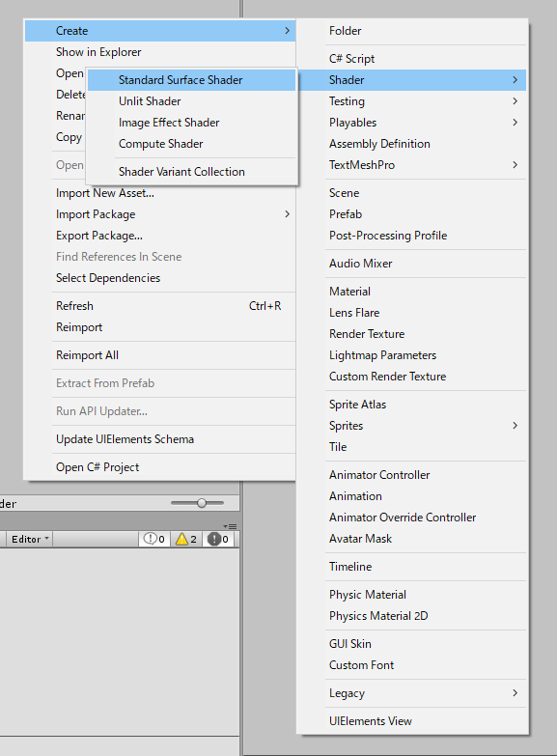
Task: Create a new Folder
Action: [x=412, y=31]
